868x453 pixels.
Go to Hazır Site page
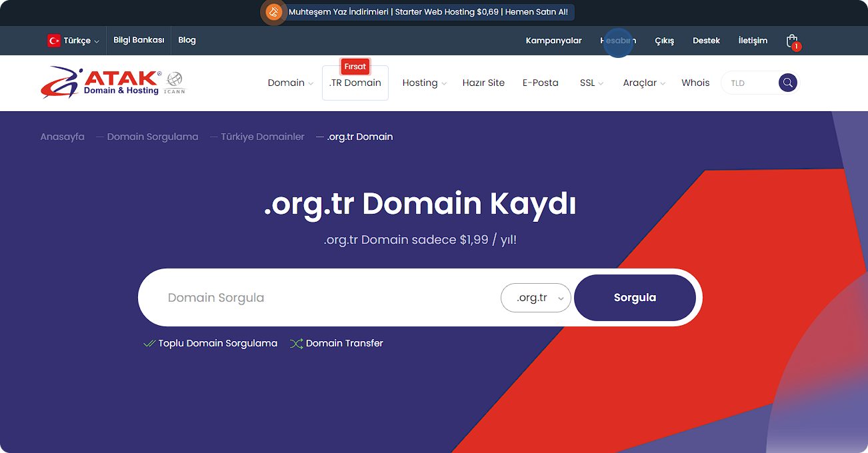pyautogui.click(x=483, y=83)
